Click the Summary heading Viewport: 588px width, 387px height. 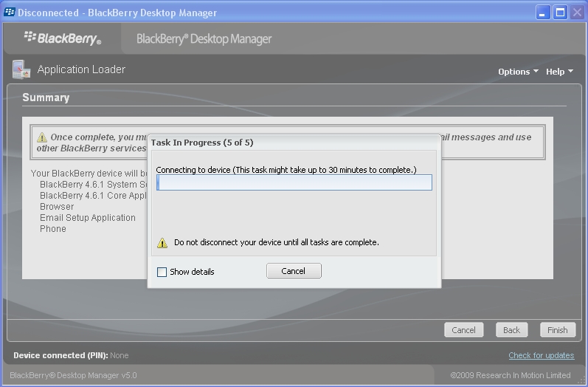coord(46,97)
